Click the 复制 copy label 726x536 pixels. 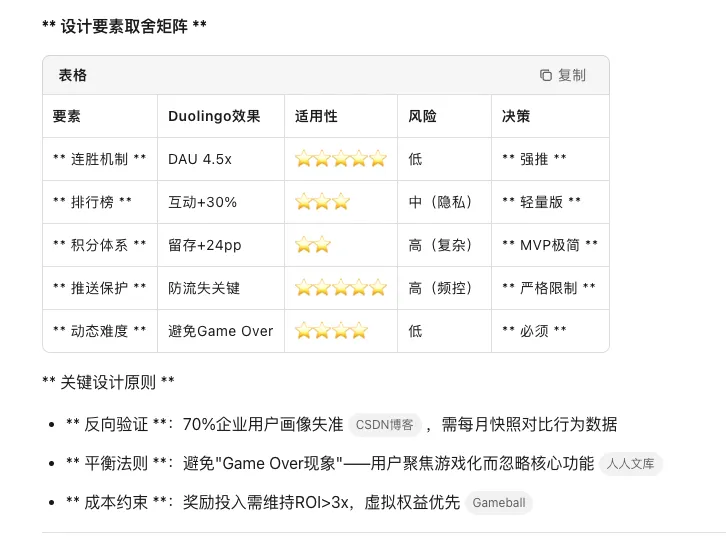(x=572, y=75)
